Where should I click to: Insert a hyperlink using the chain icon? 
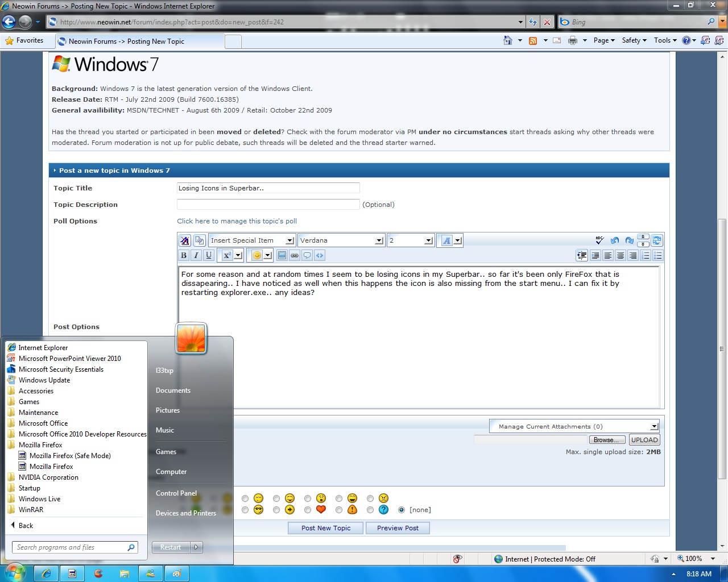point(294,255)
